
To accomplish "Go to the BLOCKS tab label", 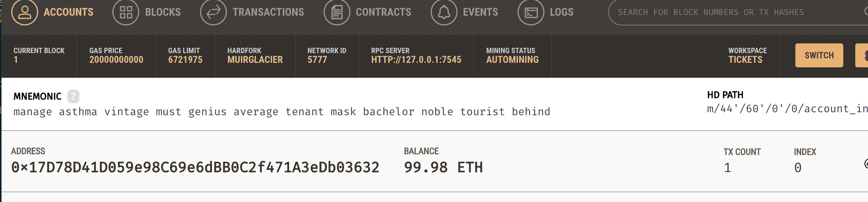I will [163, 12].
